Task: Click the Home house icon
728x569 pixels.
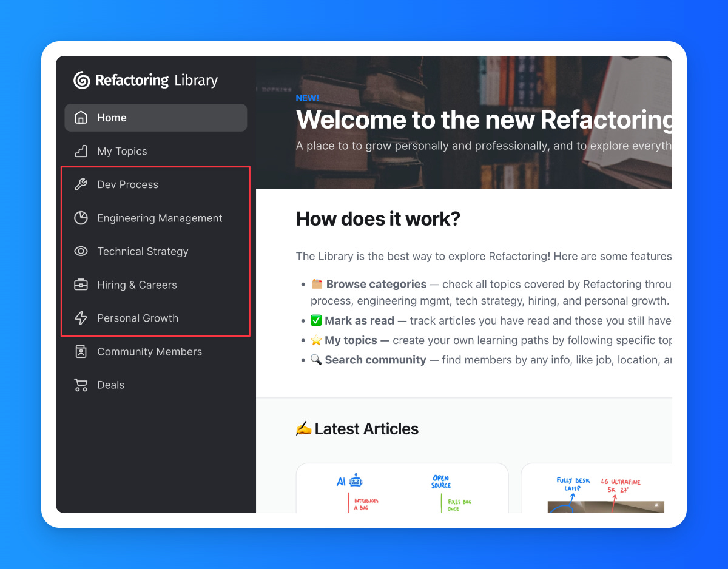Action: [81, 118]
